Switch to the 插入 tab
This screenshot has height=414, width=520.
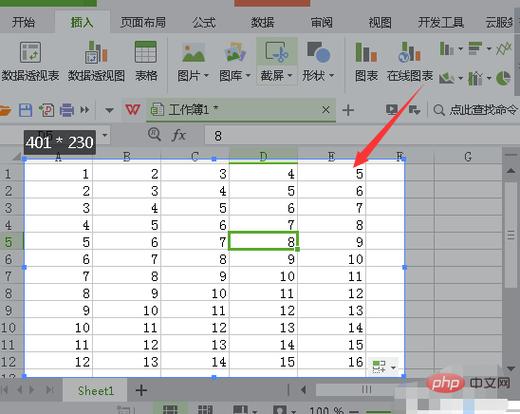click(82, 23)
